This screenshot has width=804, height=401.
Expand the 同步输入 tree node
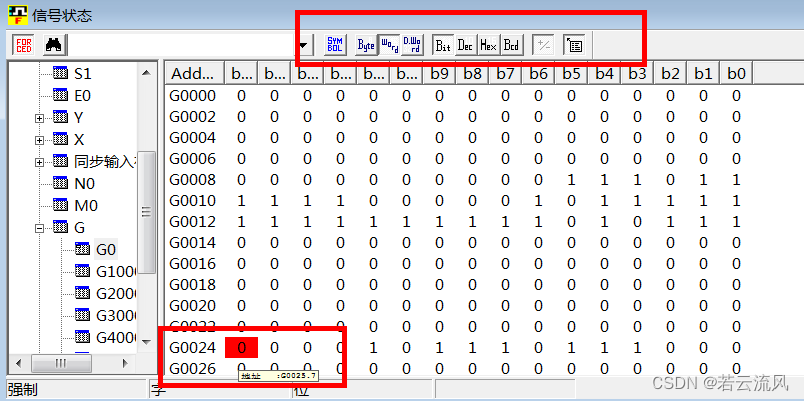(39, 162)
